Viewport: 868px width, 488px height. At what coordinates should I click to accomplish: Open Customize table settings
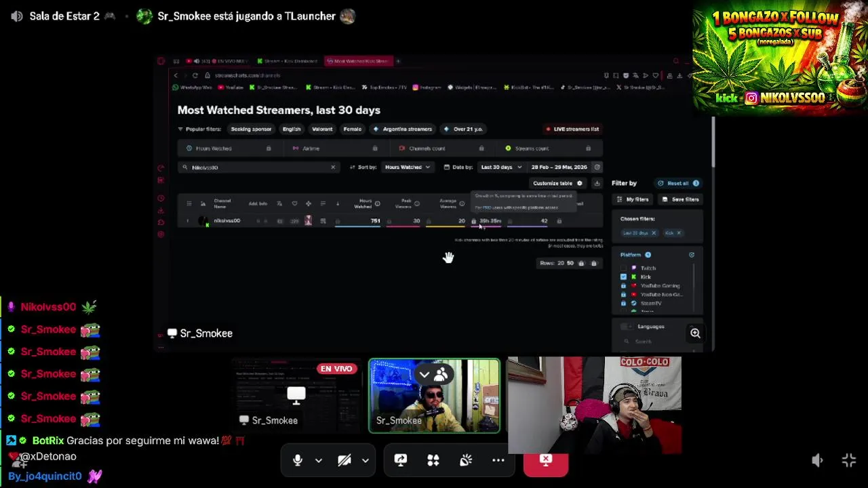coord(557,183)
